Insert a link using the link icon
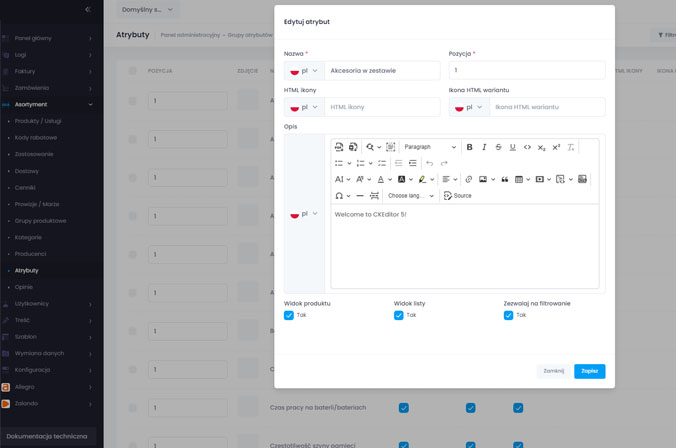This screenshot has width=676, height=448. [x=468, y=179]
